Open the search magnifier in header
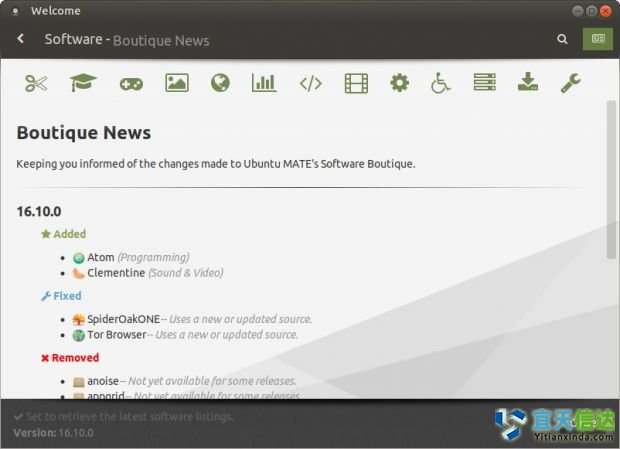 tap(563, 40)
